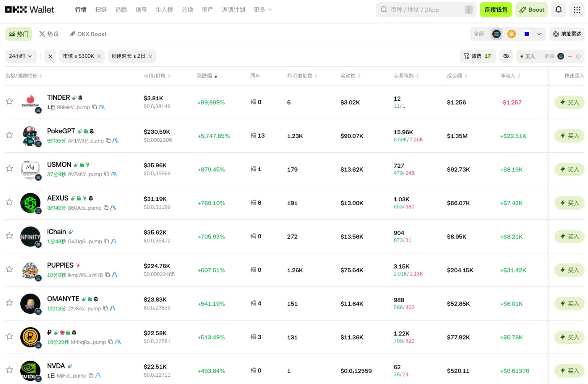Viewport: 588px width, 384px height.
Task: Star TINDER to add to favorites
Action: click(x=10, y=102)
